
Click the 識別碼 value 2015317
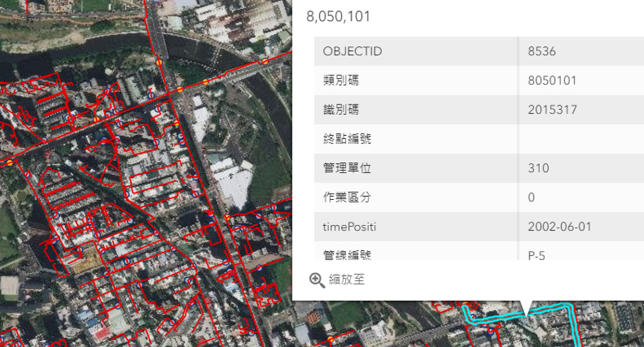click(x=552, y=110)
